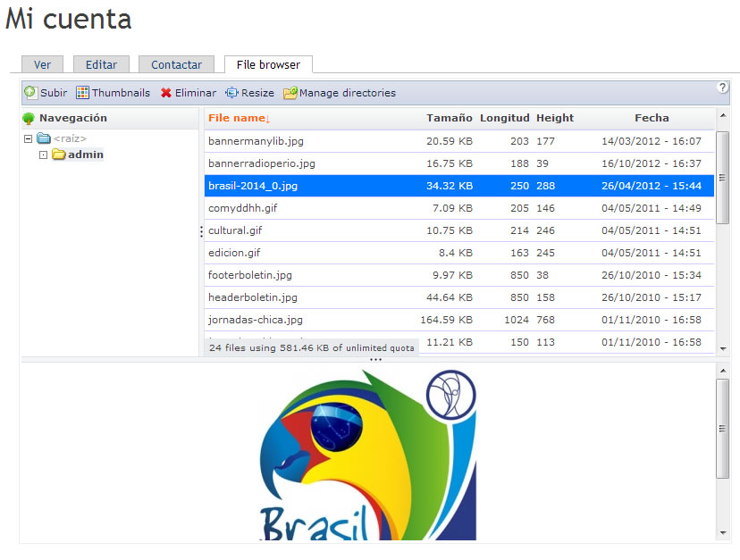Click the vertical navigation pane splitter dots
The width and height of the screenshot is (740, 560).
coord(201,231)
